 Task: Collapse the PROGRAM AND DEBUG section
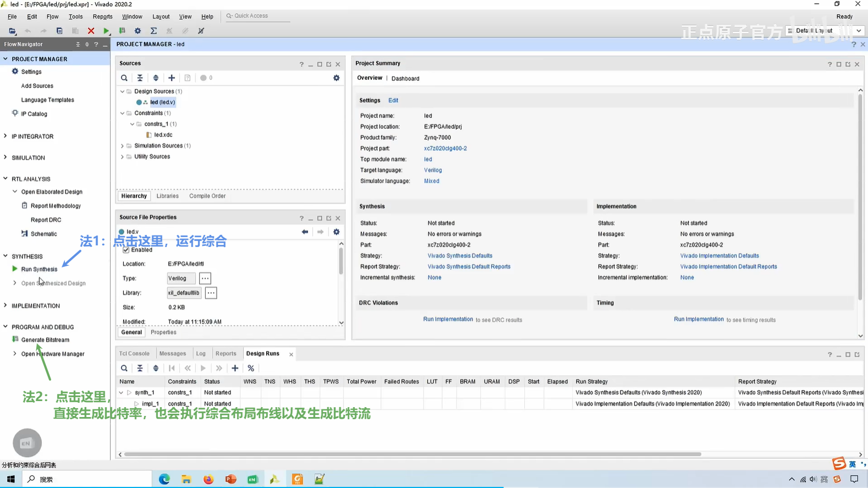[x=6, y=327]
